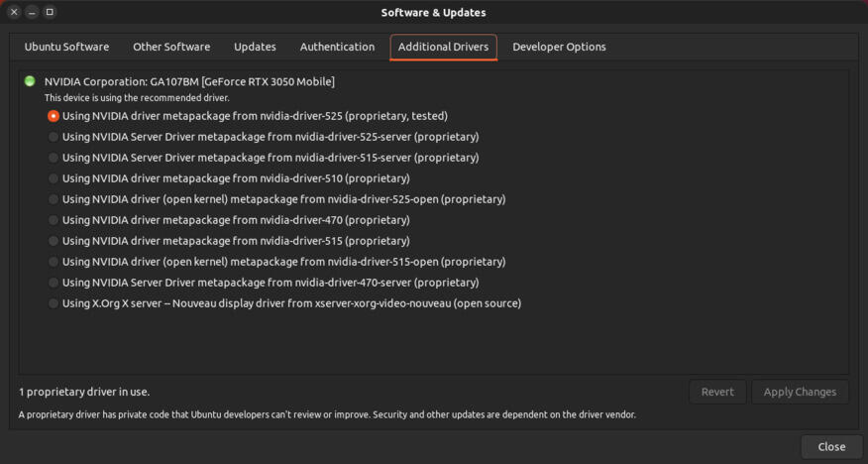Click the Revert button

pos(717,392)
